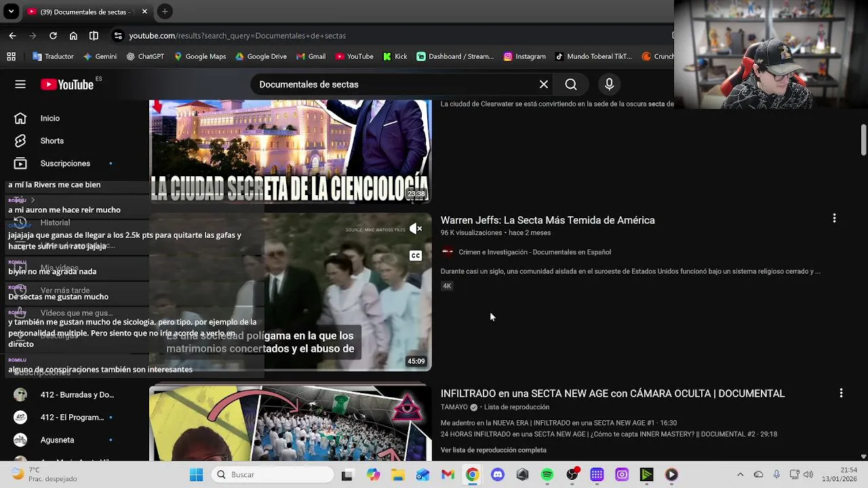Click the page vertical scrollbar thumb
Image resolution: width=868 pixels, height=488 pixels.
pos(863,140)
